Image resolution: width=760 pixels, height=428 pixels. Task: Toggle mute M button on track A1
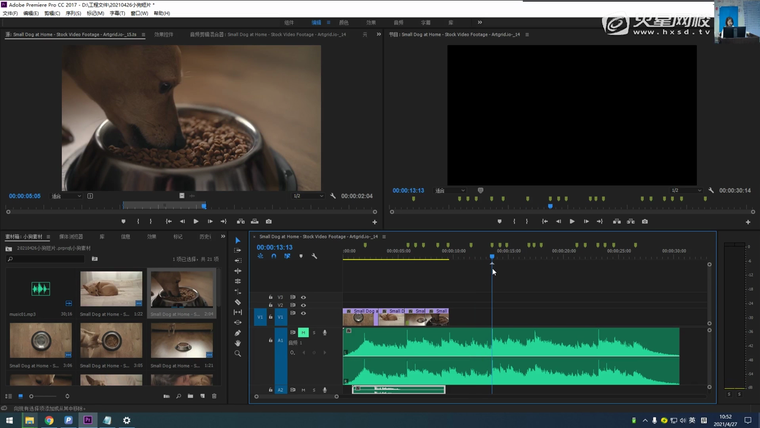pyautogui.click(x=303, y=332)
